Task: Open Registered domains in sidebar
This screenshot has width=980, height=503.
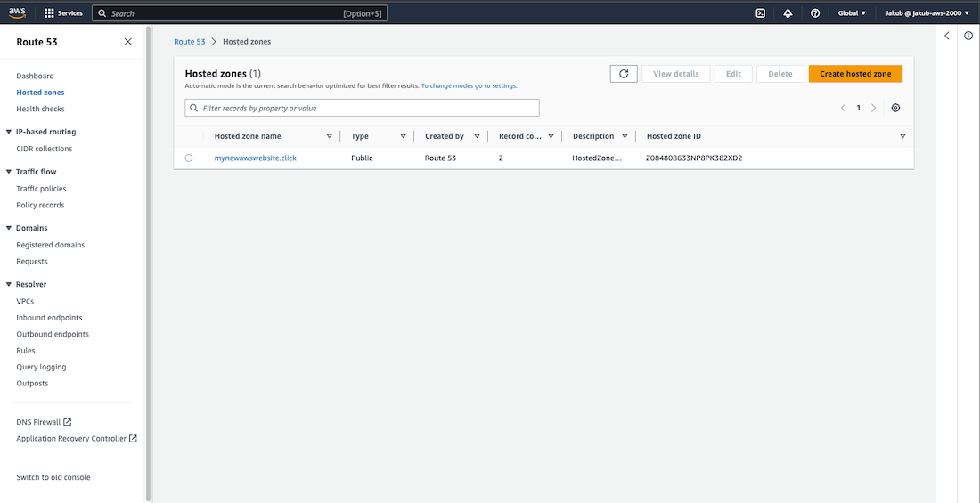Action: pos(51,245)
